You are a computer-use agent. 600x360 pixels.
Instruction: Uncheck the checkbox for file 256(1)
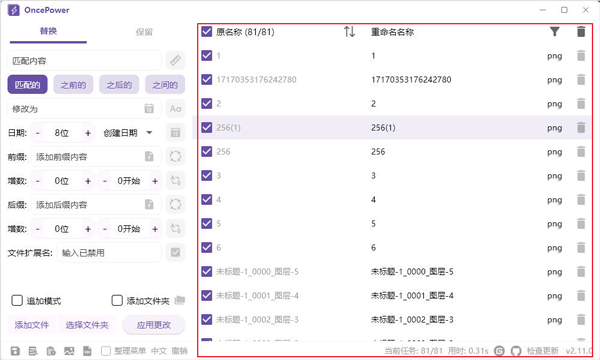point(207,127)
